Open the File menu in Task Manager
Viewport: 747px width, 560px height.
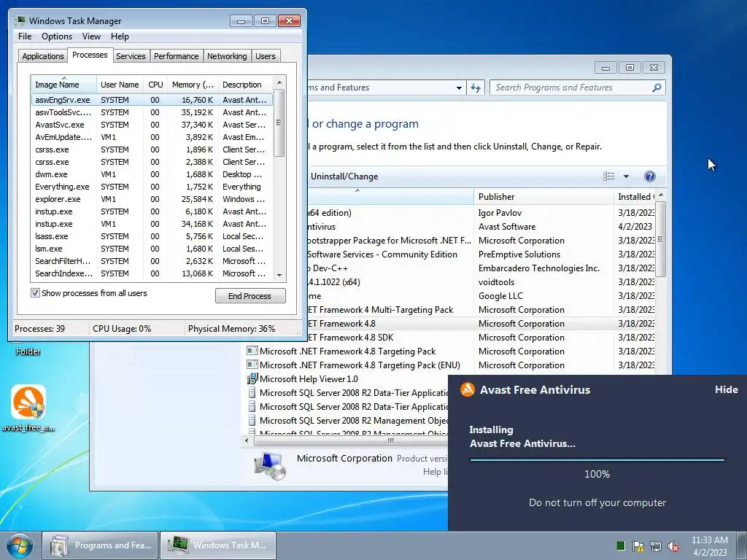pos(25,36)
